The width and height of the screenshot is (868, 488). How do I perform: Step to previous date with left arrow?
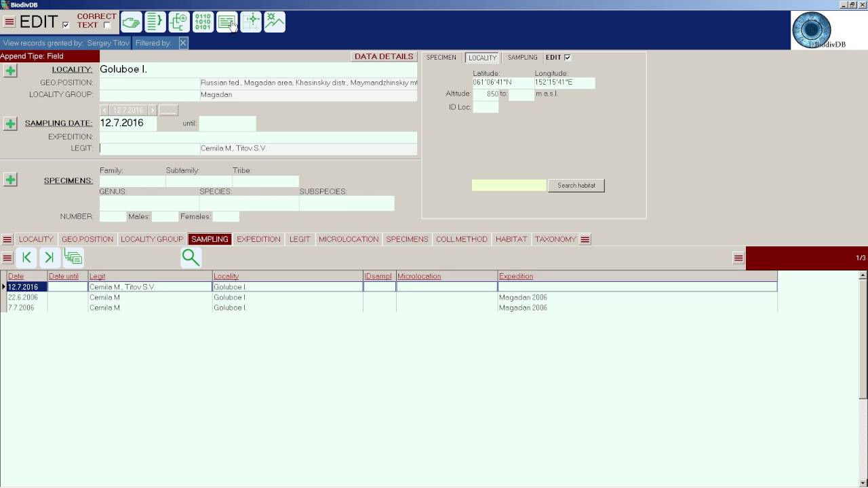point(104,110)
